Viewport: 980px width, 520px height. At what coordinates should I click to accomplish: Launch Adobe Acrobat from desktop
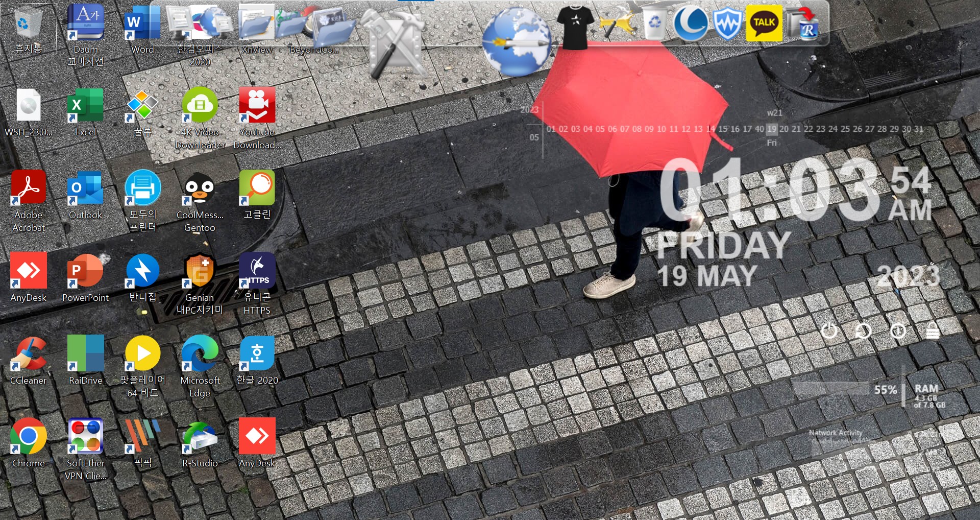(29, 201)
